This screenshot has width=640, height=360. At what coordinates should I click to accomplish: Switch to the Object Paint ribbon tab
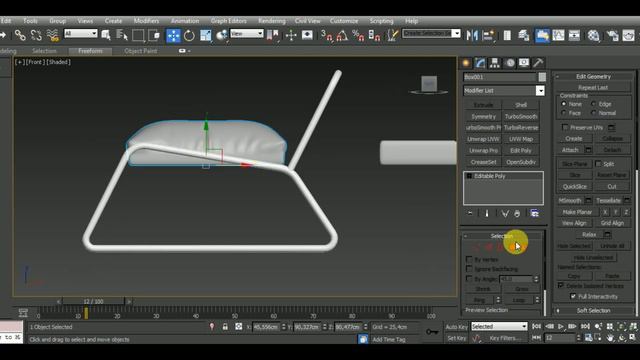pos(141,51)
